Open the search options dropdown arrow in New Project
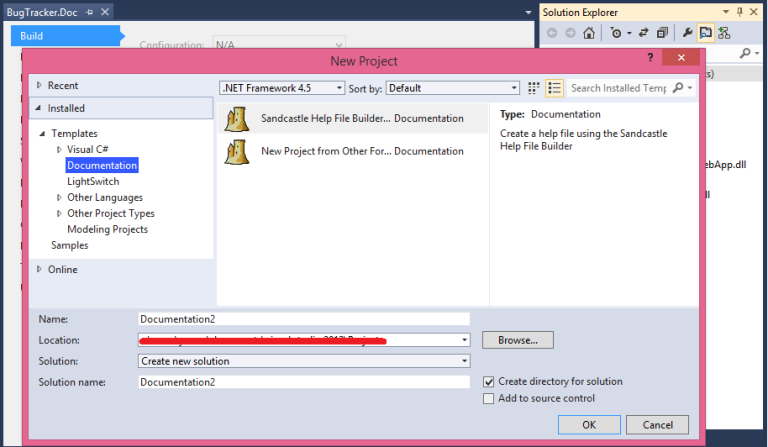Image resolution: width=768 pixels, height=447 pixels. tap(690, 88)
